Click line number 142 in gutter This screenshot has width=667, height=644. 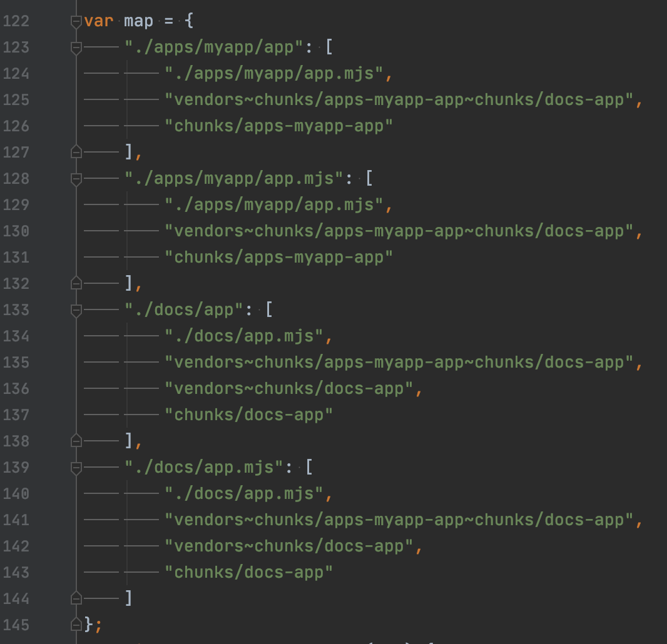16,546
